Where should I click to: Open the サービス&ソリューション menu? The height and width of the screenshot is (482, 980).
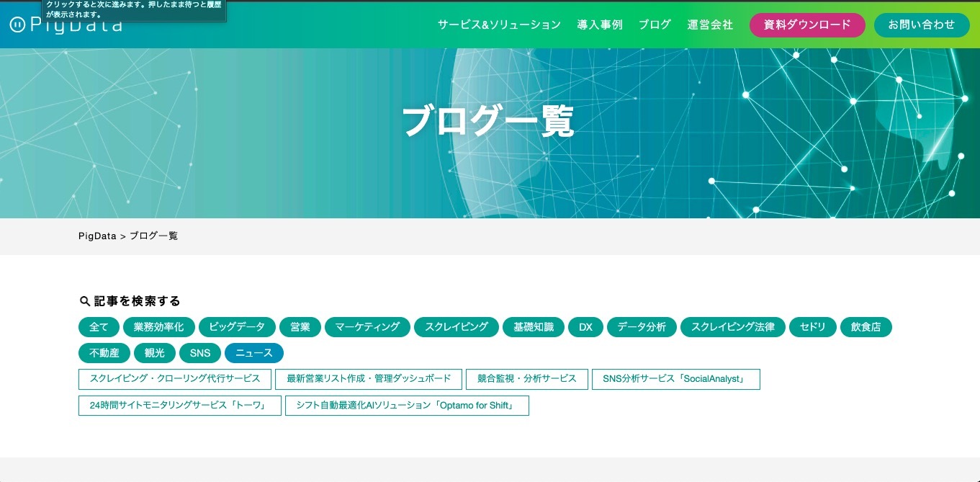(x=499, y=24)
